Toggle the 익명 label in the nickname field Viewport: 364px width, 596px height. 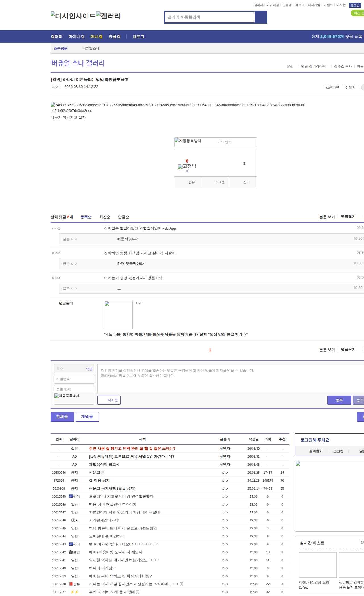(x=89, y=369)
